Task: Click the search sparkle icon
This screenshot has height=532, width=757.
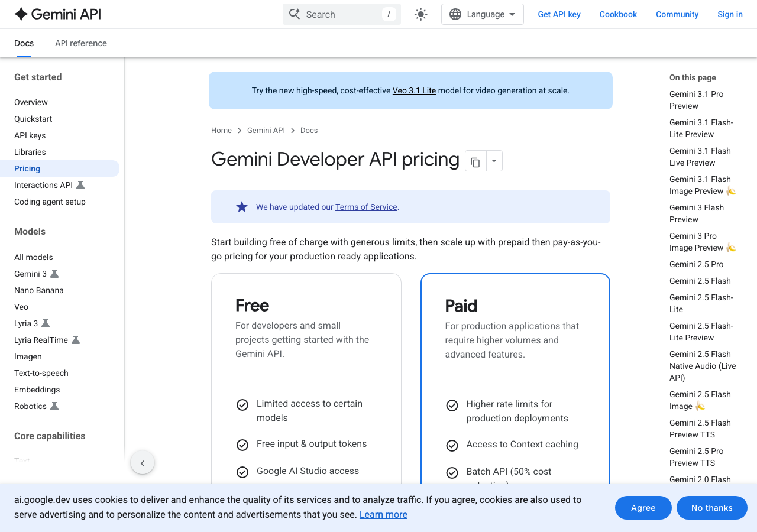Action: point(295,14)
